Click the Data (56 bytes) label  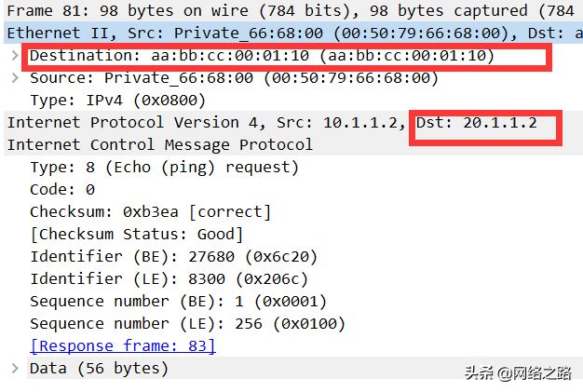tap(100, 368)
